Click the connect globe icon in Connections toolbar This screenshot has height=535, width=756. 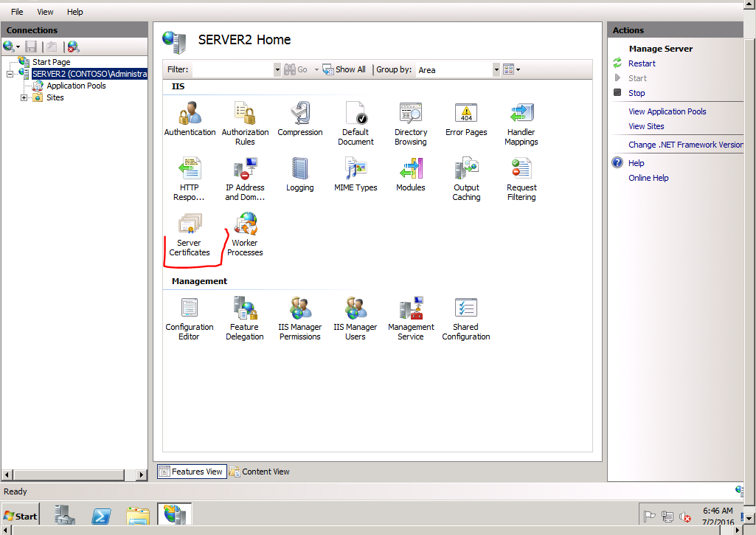pyautogui.click(x=10, y=46)
